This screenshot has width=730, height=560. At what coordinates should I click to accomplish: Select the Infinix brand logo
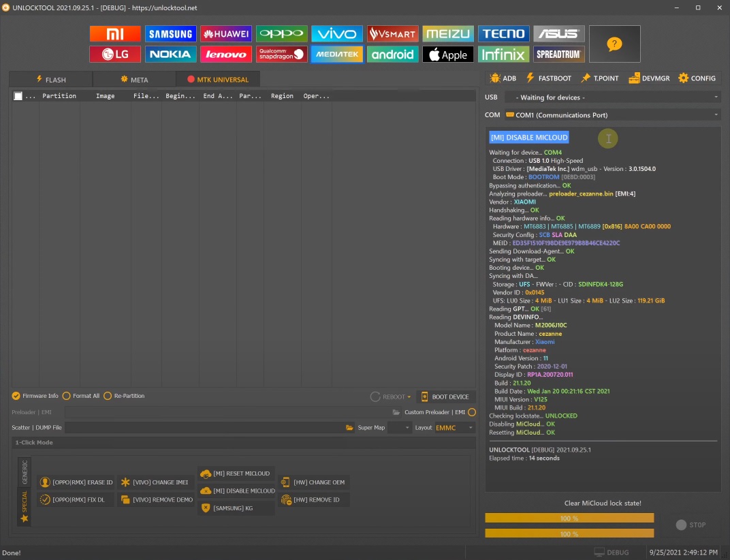click(503, 54)
